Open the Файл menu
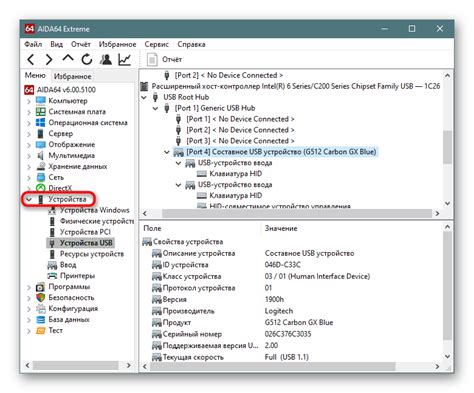 pyautogui.click(x=33, y=44)
